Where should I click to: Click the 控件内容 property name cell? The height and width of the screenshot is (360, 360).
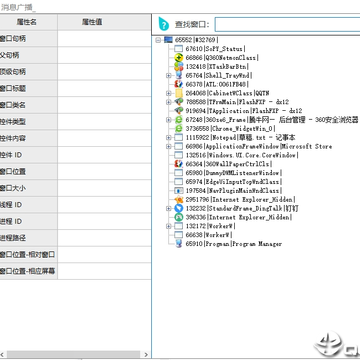pos(29,138)
